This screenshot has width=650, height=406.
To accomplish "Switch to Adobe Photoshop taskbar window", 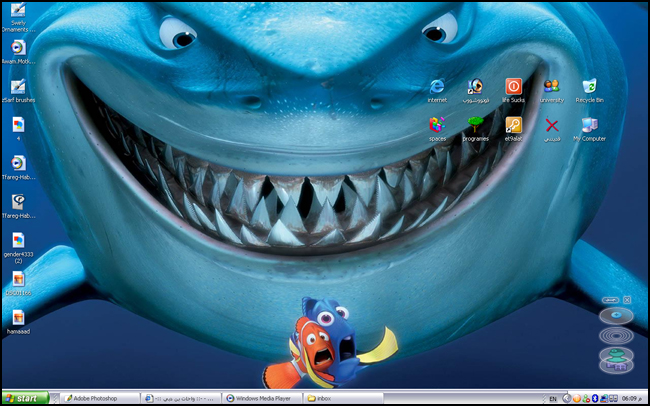I will point(101,399).
